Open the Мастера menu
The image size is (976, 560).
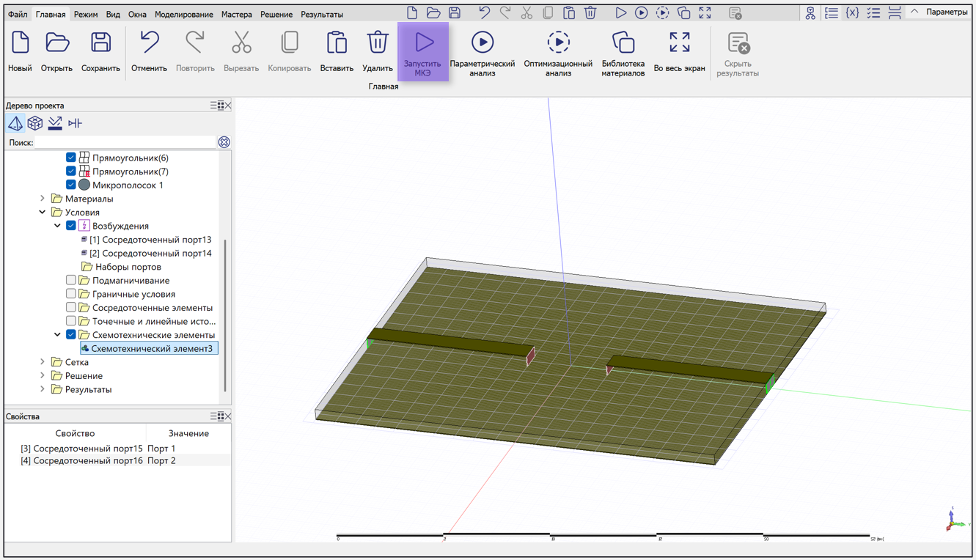tap(236, 14)
